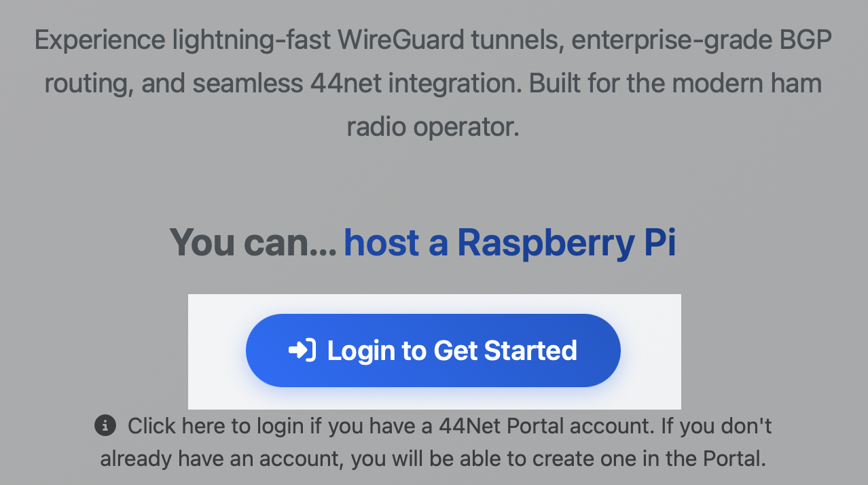Click the words 'Raspberry Pi' in the heading

tap(566, 243)
